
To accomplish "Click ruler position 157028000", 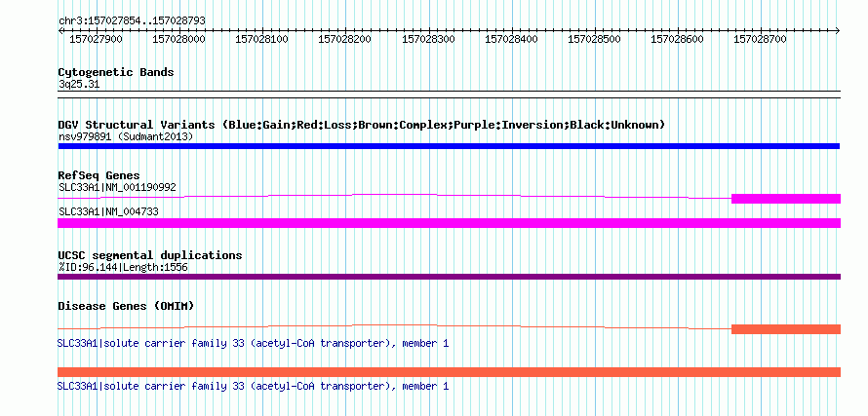I will 178,39.
